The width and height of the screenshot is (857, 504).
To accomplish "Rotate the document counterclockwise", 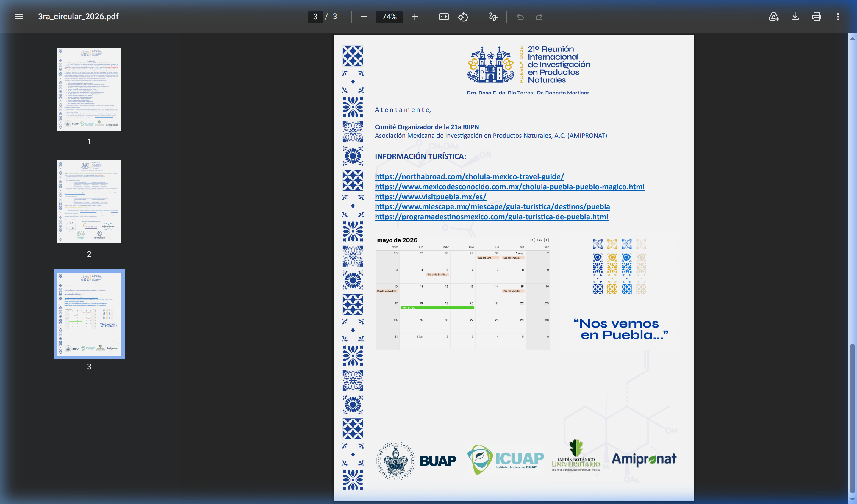I will (463, 17).
